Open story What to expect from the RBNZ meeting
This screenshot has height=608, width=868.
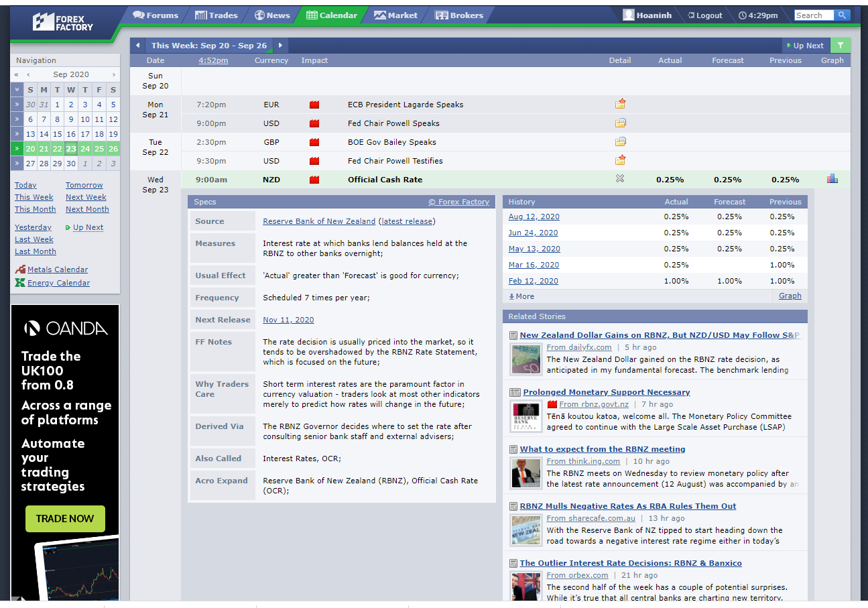603,449
